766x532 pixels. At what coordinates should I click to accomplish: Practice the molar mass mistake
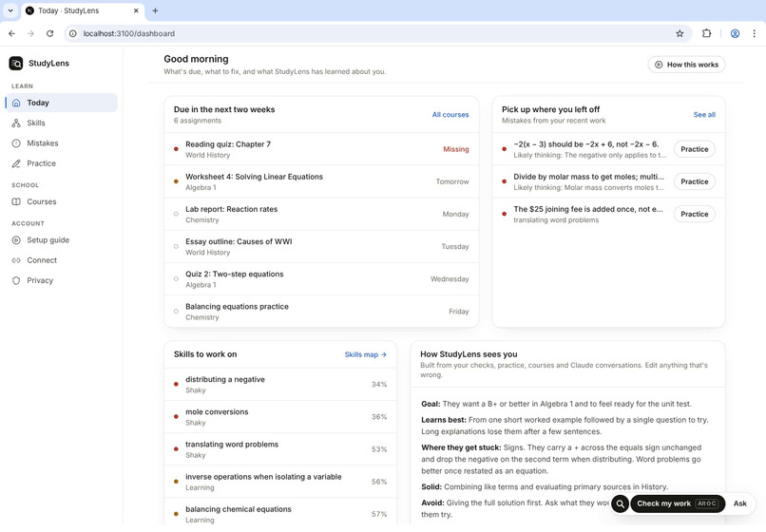[x=694, y=181]
